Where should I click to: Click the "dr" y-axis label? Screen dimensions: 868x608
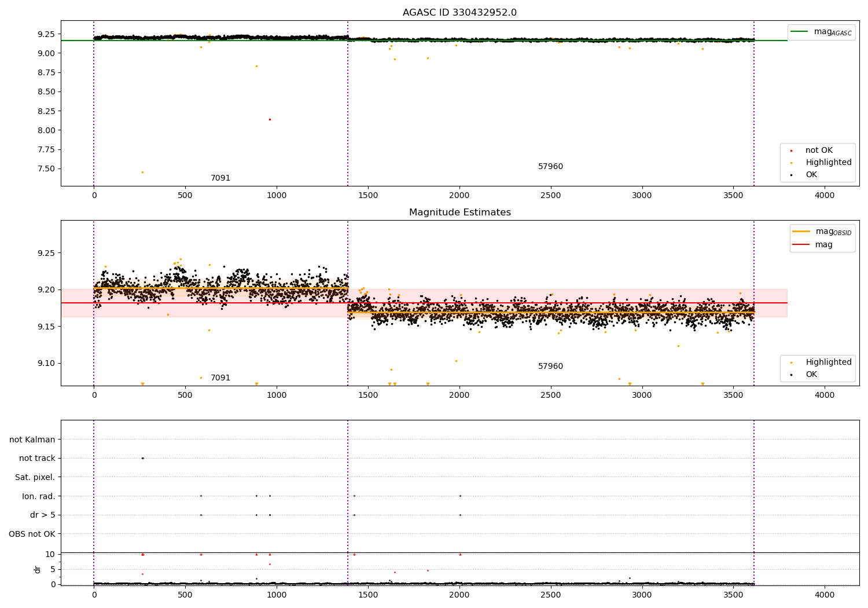point(38,569)
